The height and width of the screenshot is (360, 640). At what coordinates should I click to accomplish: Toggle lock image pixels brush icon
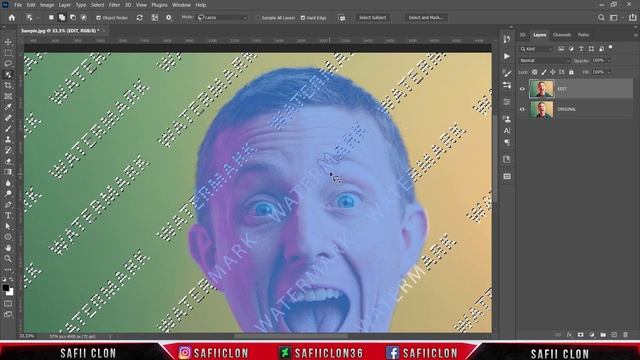click(544, 72)
